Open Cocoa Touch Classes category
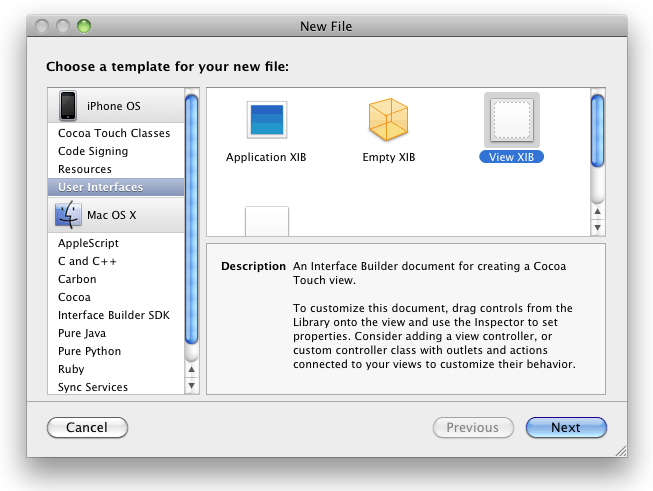653x491 pixels. pyautogui.click(x=114, y=133)
